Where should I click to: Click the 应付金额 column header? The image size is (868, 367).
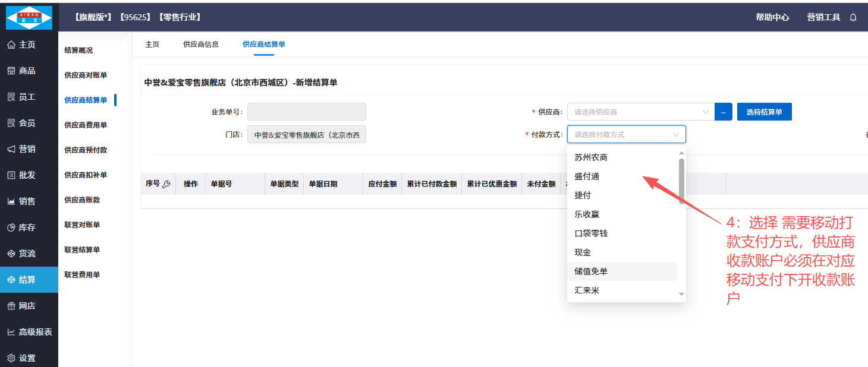tap(382, 184)
